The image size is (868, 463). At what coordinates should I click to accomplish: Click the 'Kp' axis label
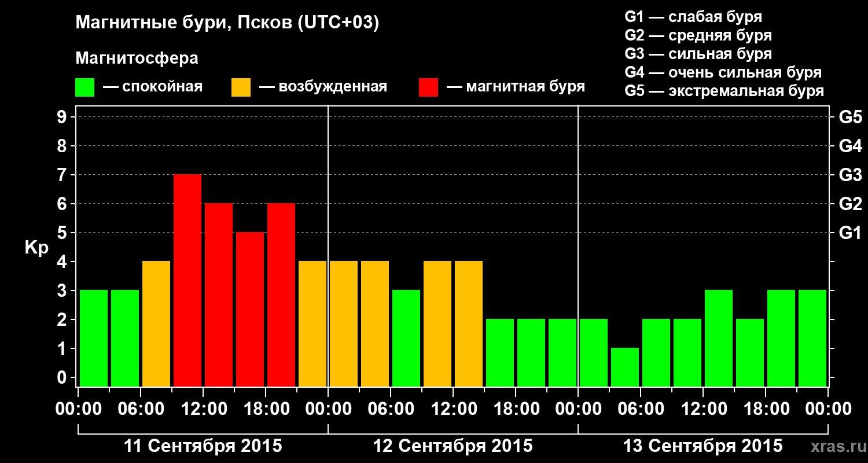pyautogui.click(x=36, y=248)
